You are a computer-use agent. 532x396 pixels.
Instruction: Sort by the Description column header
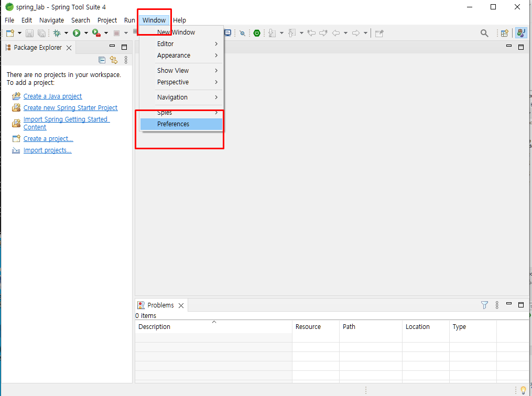point(213,327)
